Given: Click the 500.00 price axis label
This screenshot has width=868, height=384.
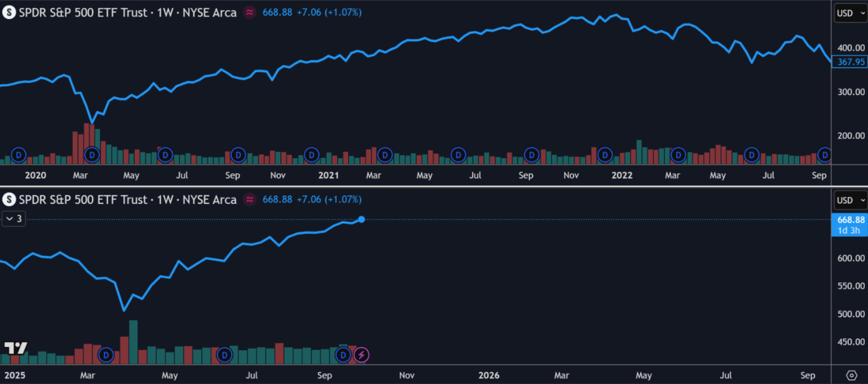Looking at the screenshot, I should (x=851, y=314).
